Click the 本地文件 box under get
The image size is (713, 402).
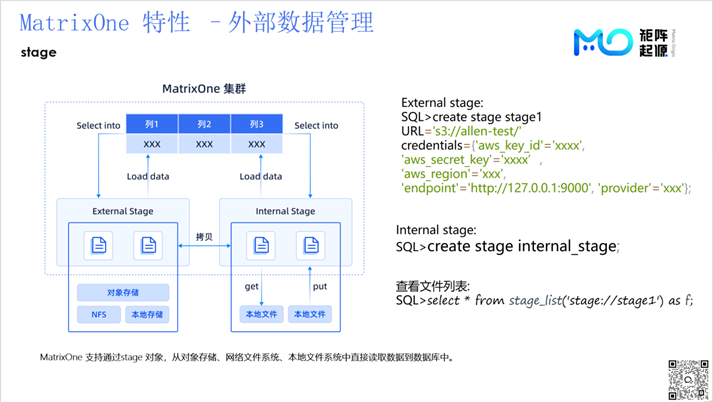pos(261,314)
